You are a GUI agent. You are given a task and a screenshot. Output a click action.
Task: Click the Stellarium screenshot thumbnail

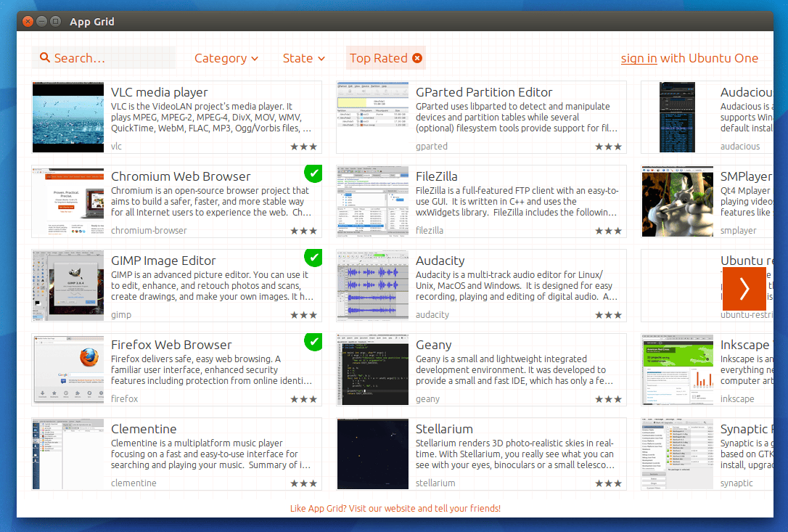click(x=372, y=454)
